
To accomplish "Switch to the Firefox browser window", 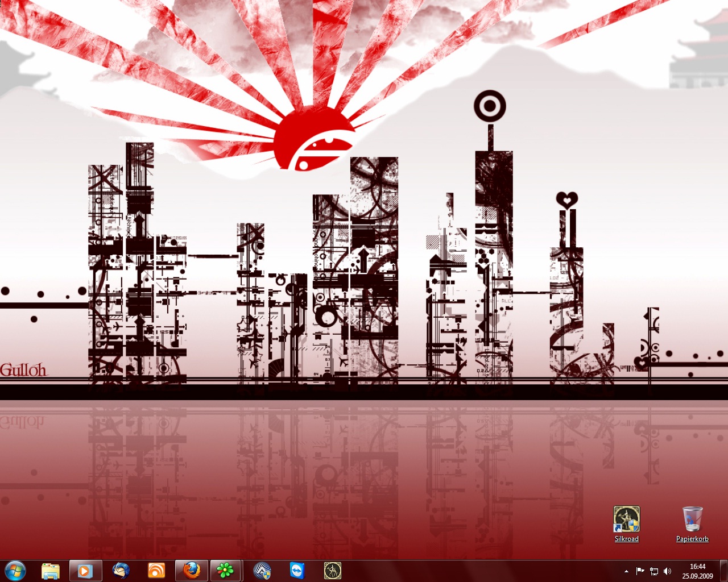I will click(x=192, y=571).
